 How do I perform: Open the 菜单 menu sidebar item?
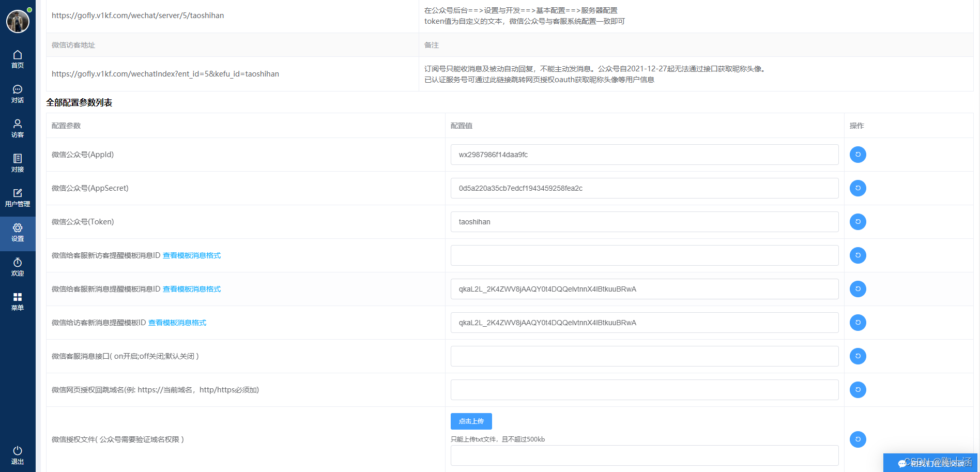pyautogui.click(x=18, y=302)
